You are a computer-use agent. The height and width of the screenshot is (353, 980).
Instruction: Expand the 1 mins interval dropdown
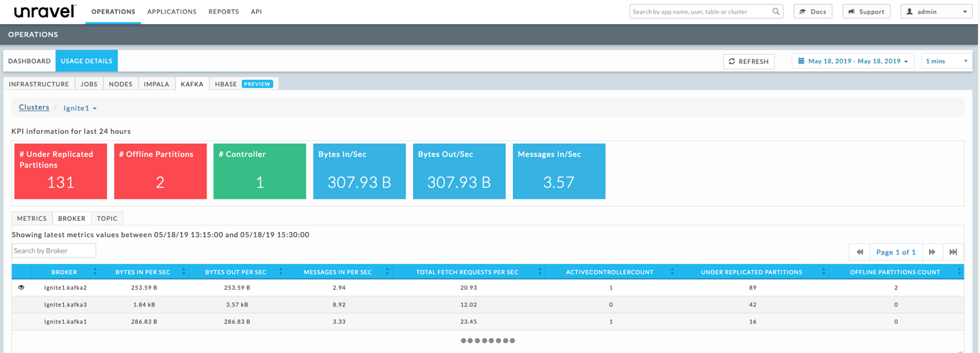pos(946,61)
